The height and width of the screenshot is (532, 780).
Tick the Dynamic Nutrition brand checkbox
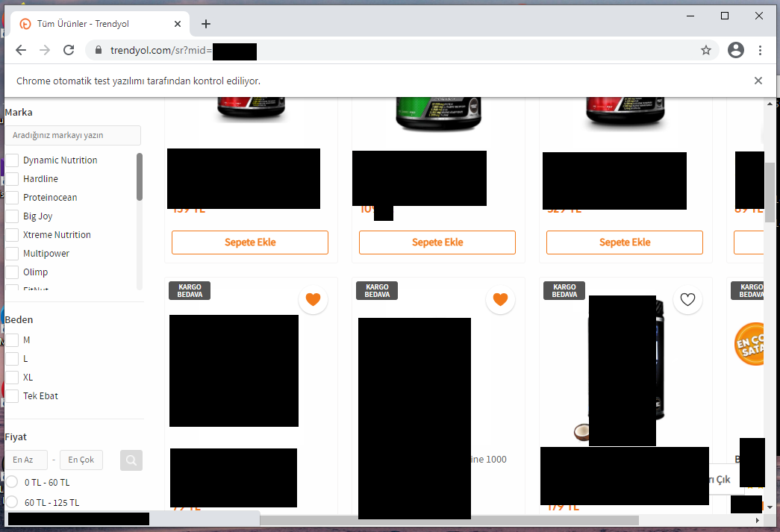tap(13, 160)
